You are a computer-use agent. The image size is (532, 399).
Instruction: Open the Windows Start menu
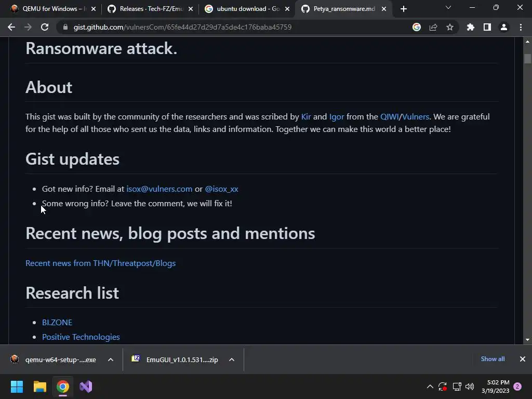coord(17,387)
